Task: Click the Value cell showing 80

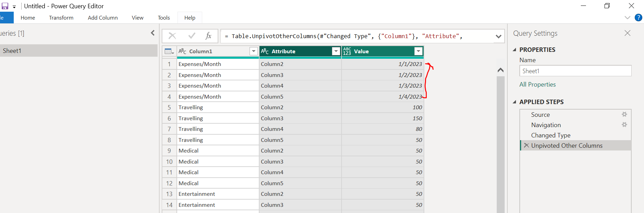Action: coord(383,129)
